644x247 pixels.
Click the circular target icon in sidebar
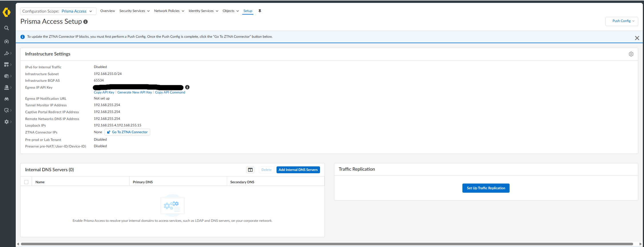(x=7, y=42)
